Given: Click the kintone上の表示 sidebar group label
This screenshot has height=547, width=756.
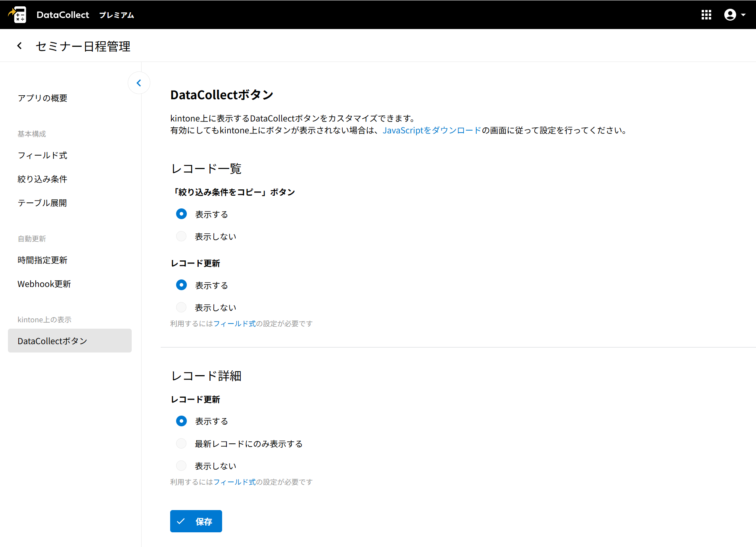Looking at the screenshot, I should point(44,320).
